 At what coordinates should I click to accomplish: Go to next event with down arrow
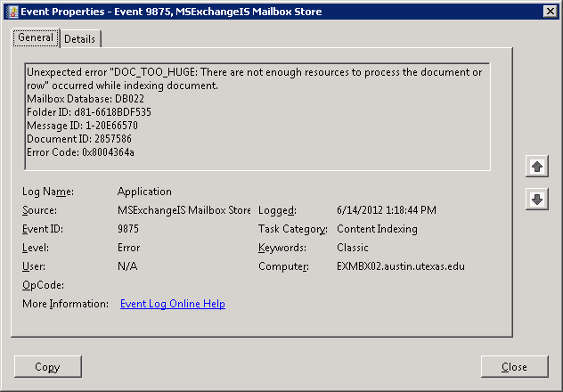pos(536,200)
